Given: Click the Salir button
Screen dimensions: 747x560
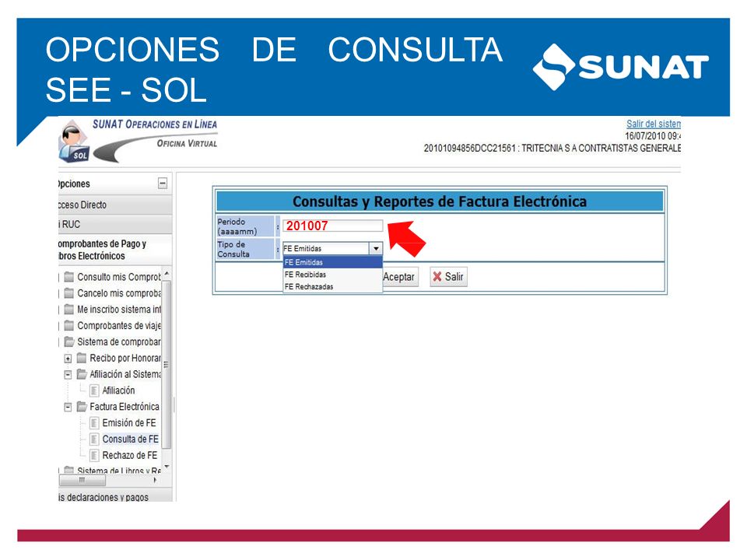Looking at the screenshot, I should pyautogui.click(x=448, y=277).
